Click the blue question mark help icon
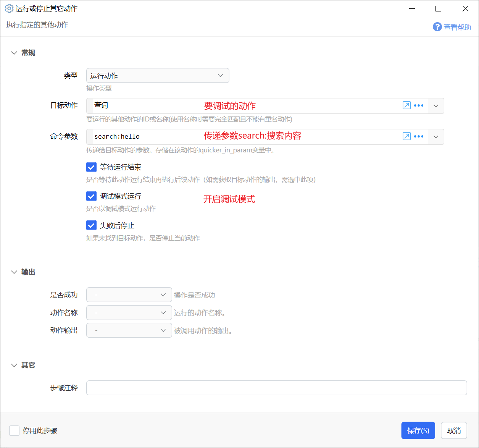The width and height of the screenshot is (479, 448). pyautogui.click(x=437, y=27)
